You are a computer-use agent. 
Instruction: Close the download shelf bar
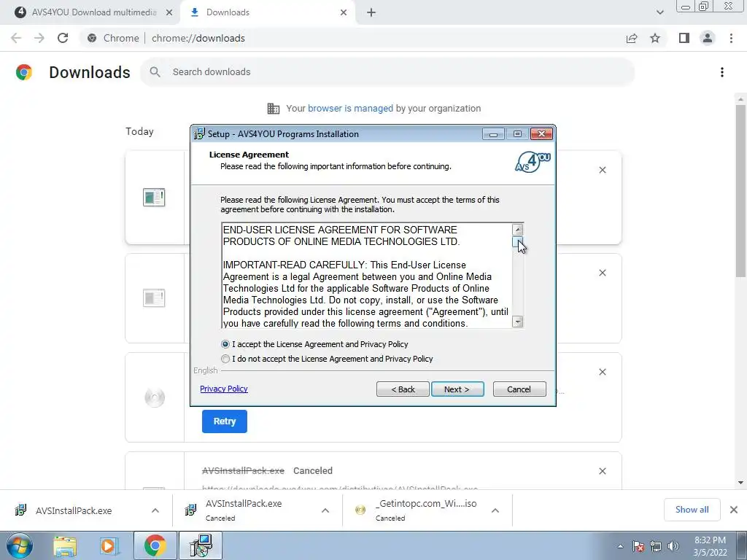tap(734, 510)
